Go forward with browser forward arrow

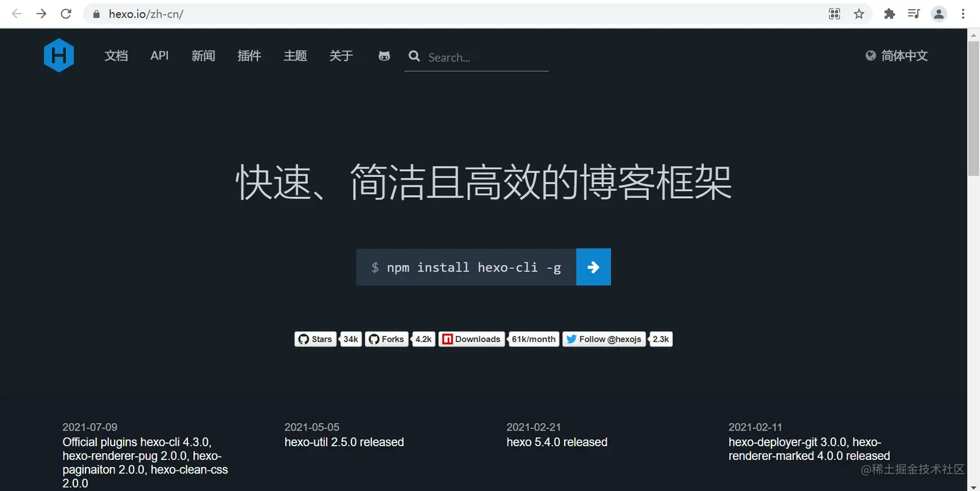pos(41,14)
